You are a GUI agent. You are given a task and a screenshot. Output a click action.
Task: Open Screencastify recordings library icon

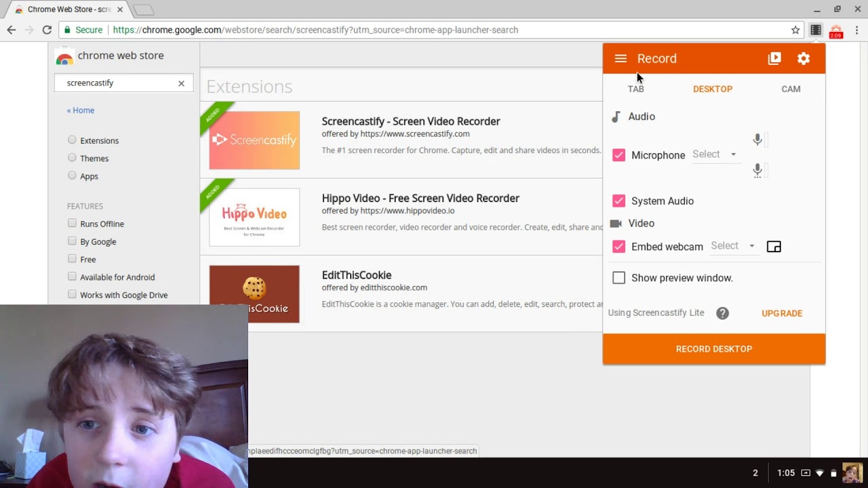click(x=774, y=58)
